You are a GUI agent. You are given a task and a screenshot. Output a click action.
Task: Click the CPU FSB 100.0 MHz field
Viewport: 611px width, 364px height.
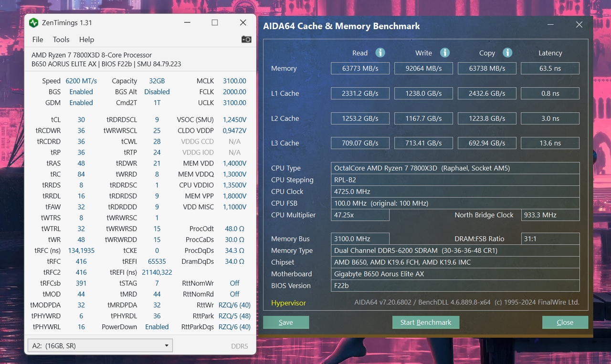click(455, 203)
